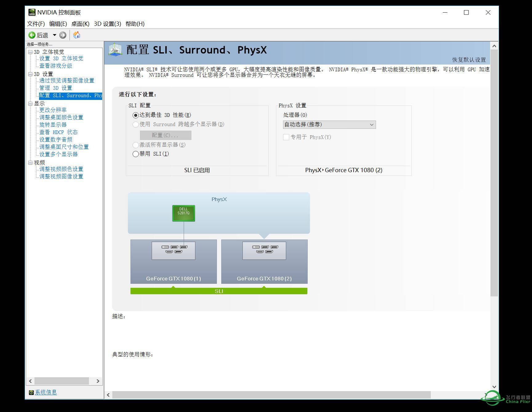Click 'SLI 已启用' status text

click(197, 170)
